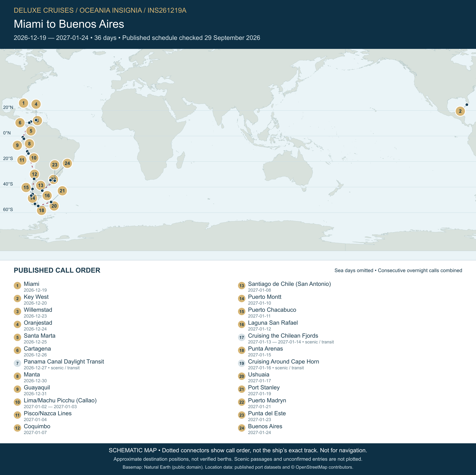
Task: Click the Miami to Buenos Aires title
Action: click(69, 24)
